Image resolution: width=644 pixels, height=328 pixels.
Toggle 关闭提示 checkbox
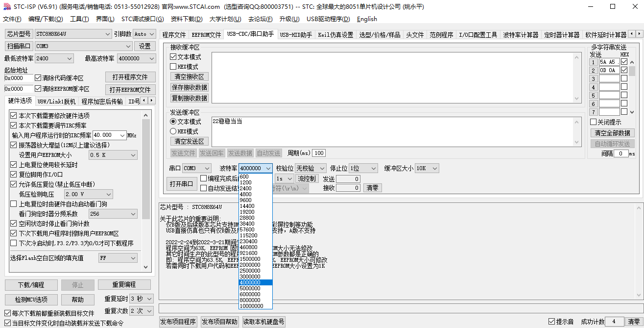click(x=594, y=122)
